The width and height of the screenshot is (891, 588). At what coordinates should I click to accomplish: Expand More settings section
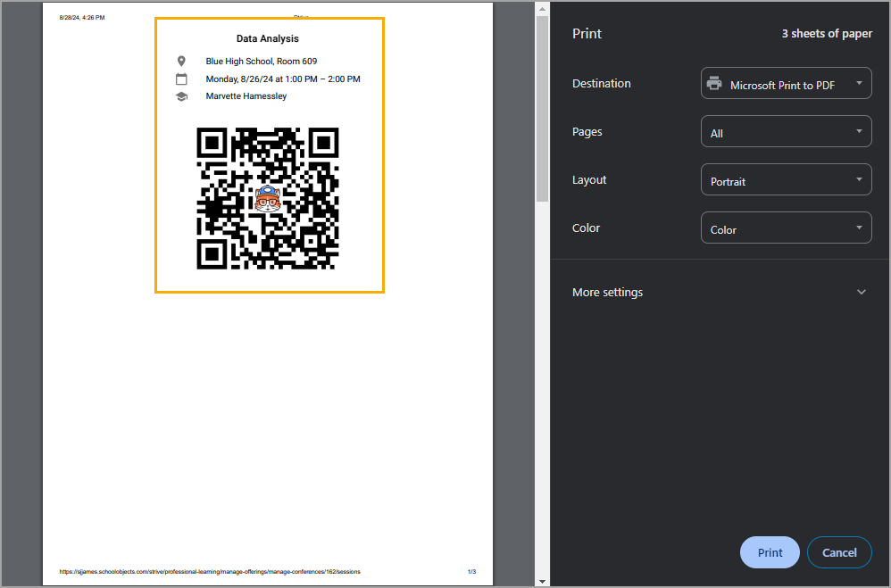coord(720,292)
